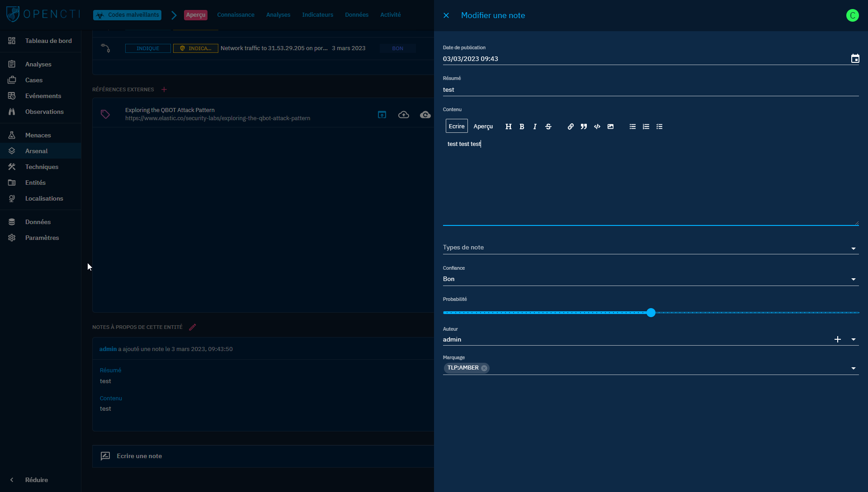Apply heading formatting in the note editor

pyautogui.click(x=508, y=127)
